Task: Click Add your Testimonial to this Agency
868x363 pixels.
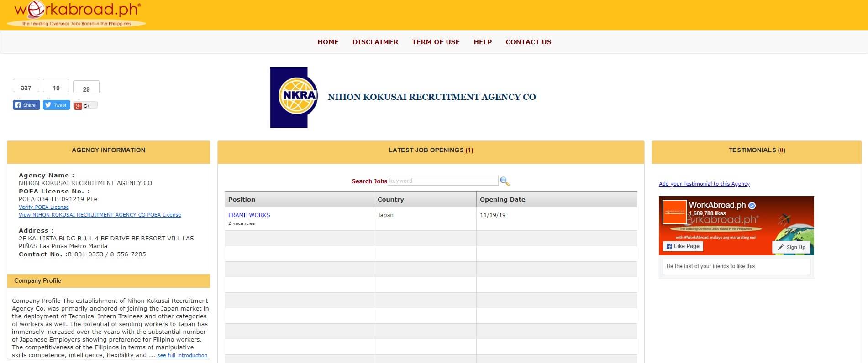Action: pyautogui.click(x=704, y=184)
